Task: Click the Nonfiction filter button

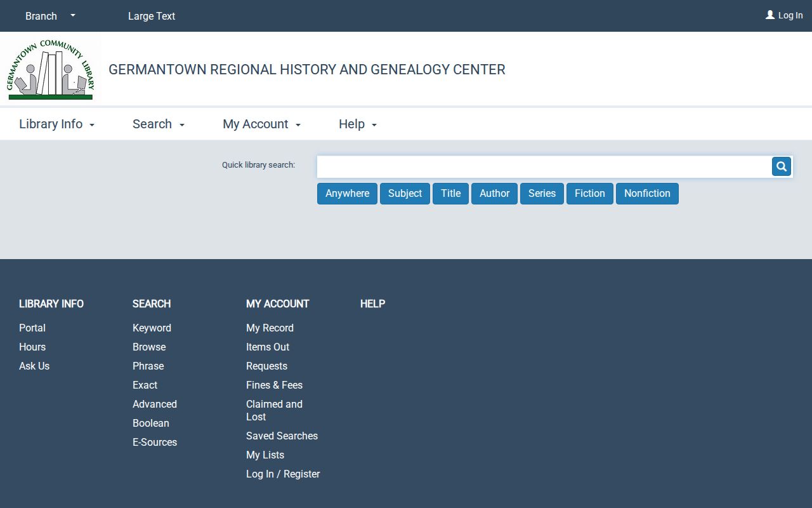Action: 647,194
